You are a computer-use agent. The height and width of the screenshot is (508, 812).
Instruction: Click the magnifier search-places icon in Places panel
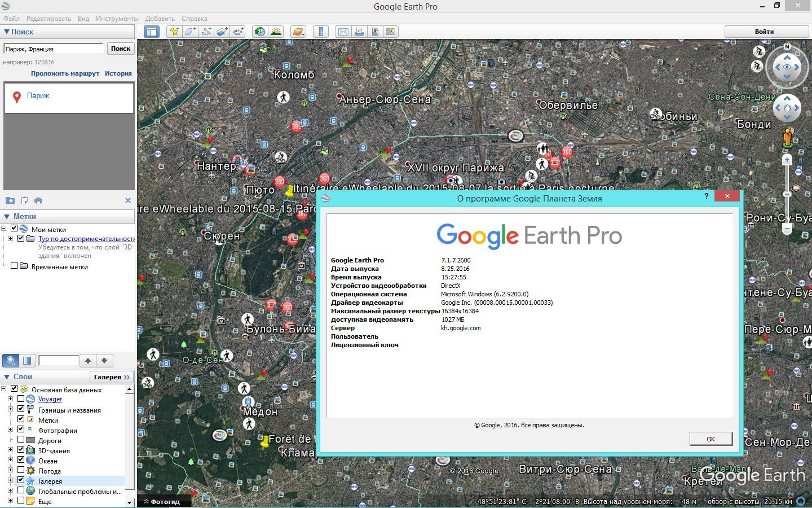click(x=11, y=360)
